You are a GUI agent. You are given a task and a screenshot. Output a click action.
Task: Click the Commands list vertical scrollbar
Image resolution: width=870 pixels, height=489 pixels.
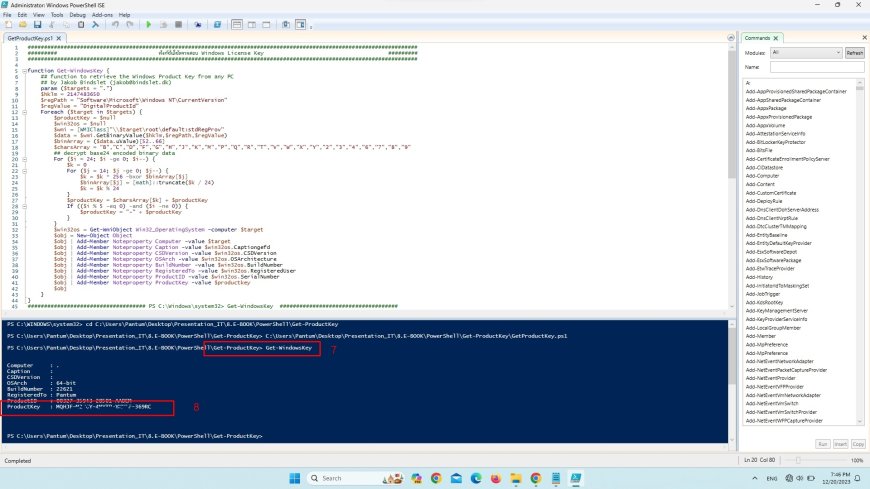(x=860, y=252)
